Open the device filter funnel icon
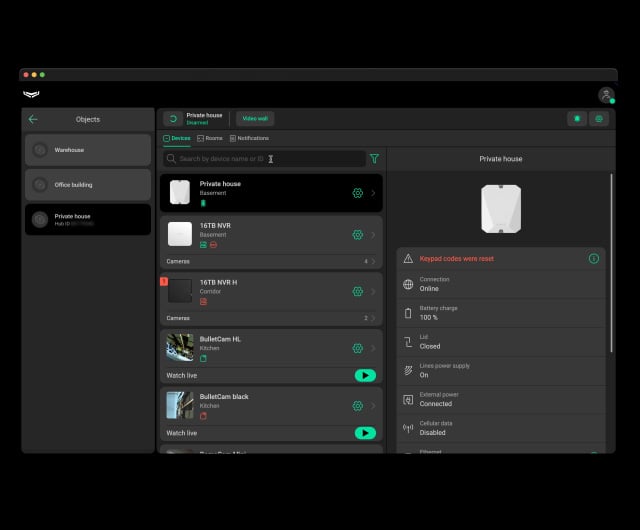The width and height of the screenshot is (640, 530). 375,158
